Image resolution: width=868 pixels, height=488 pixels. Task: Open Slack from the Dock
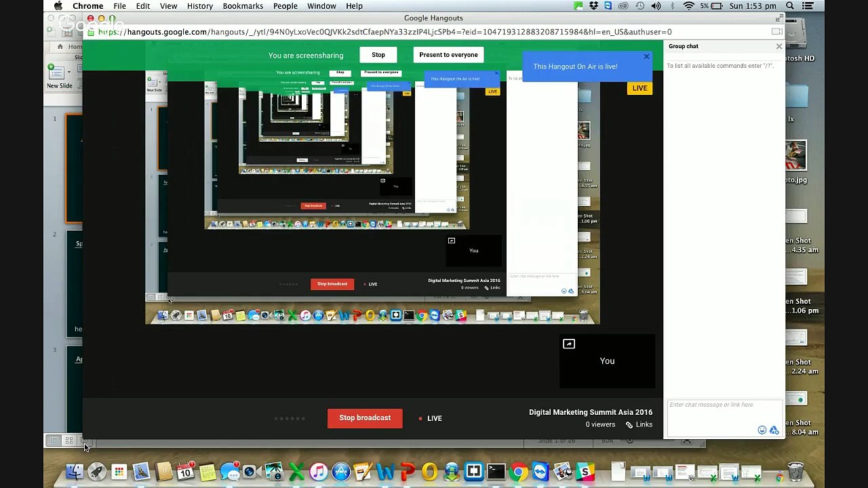tap(585, 472)
